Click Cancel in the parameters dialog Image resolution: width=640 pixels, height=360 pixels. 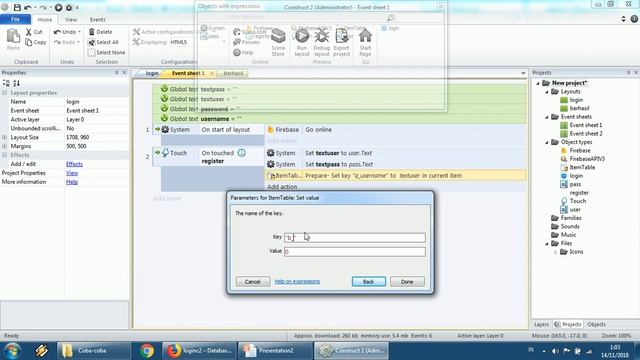(253, 282)
